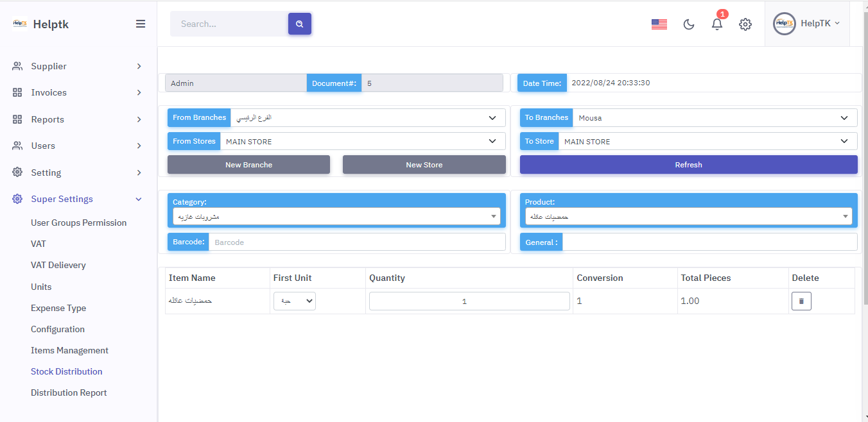868x422 pixels.
Task: Click into the Barcode input field
Action: tap(356, 242)
